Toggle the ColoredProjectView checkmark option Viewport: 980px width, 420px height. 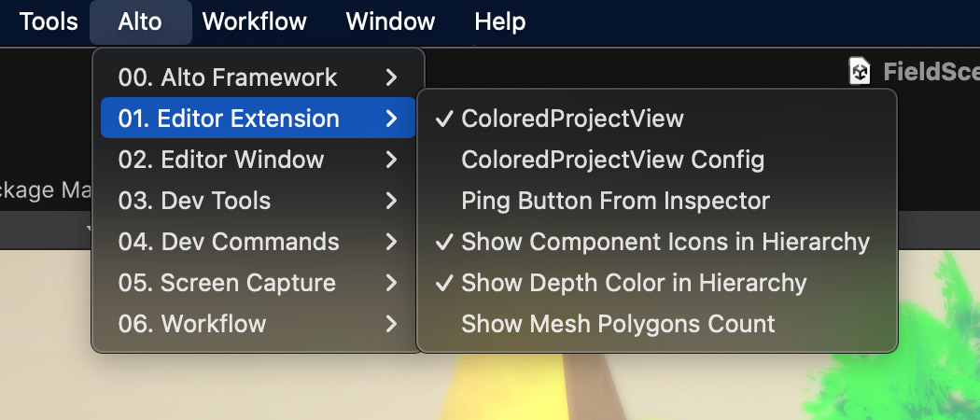(x=572, y=119)
